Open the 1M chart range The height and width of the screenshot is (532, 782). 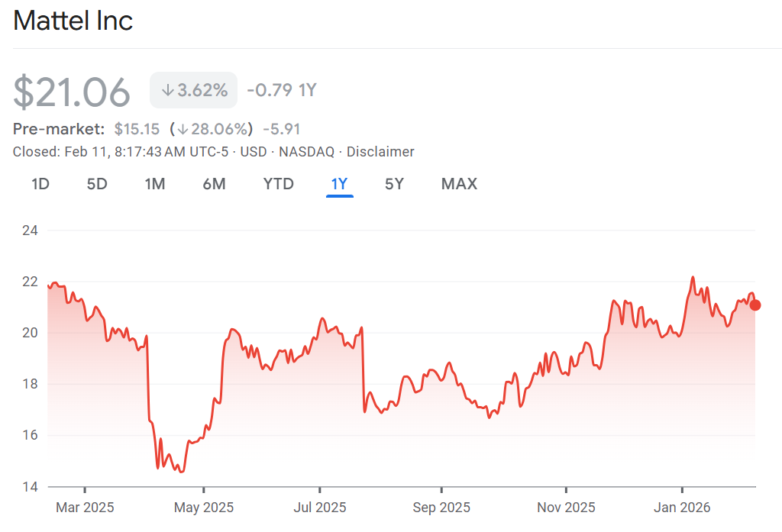155,184
